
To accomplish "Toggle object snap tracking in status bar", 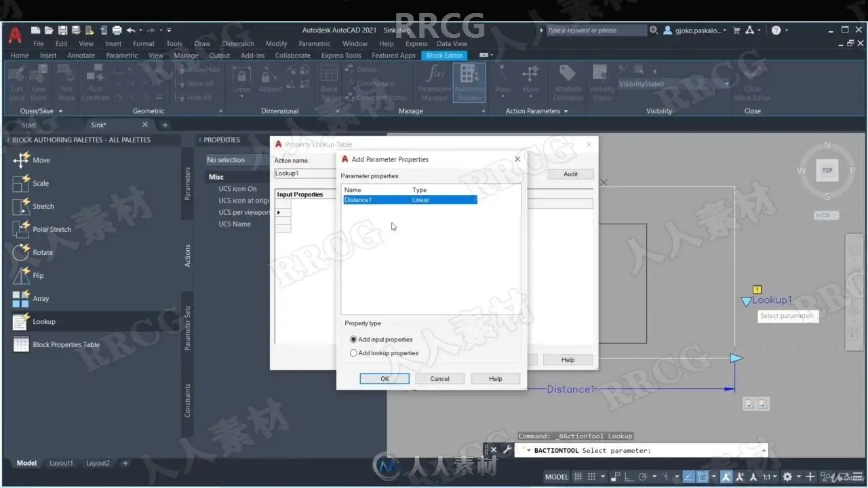I will [688, 476].
